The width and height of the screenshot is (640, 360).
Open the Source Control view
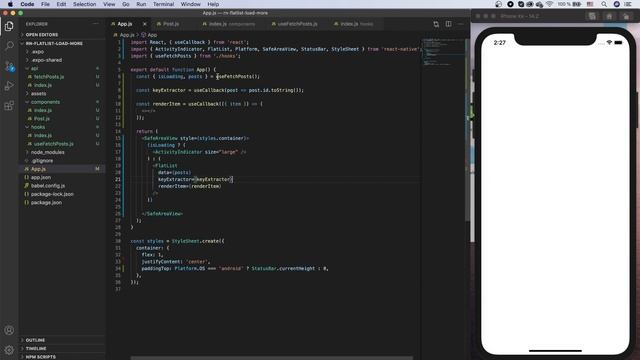pos(9,66)
